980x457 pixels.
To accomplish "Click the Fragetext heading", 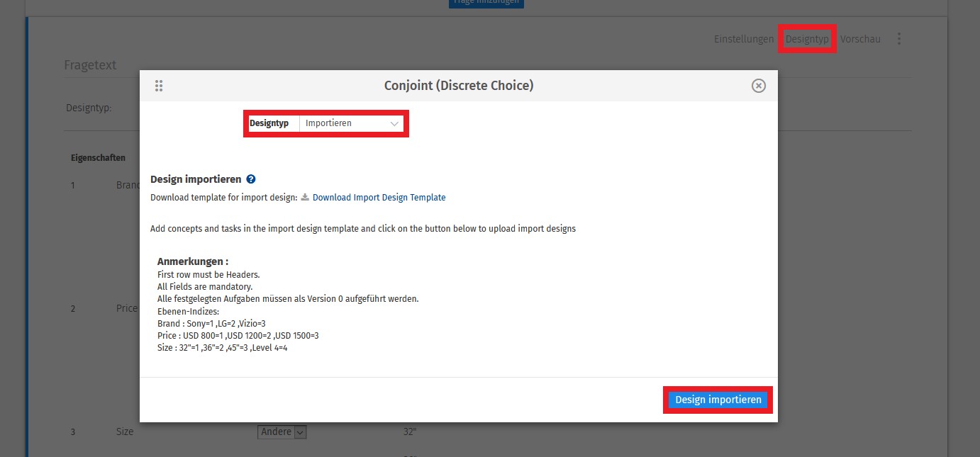I will pos(91,64).
